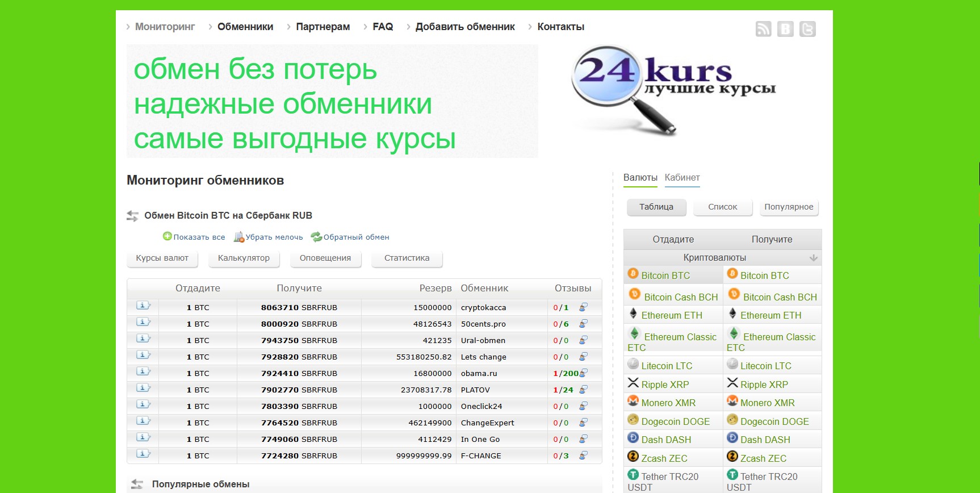Switch to Кабинет tab

point(682,178)
